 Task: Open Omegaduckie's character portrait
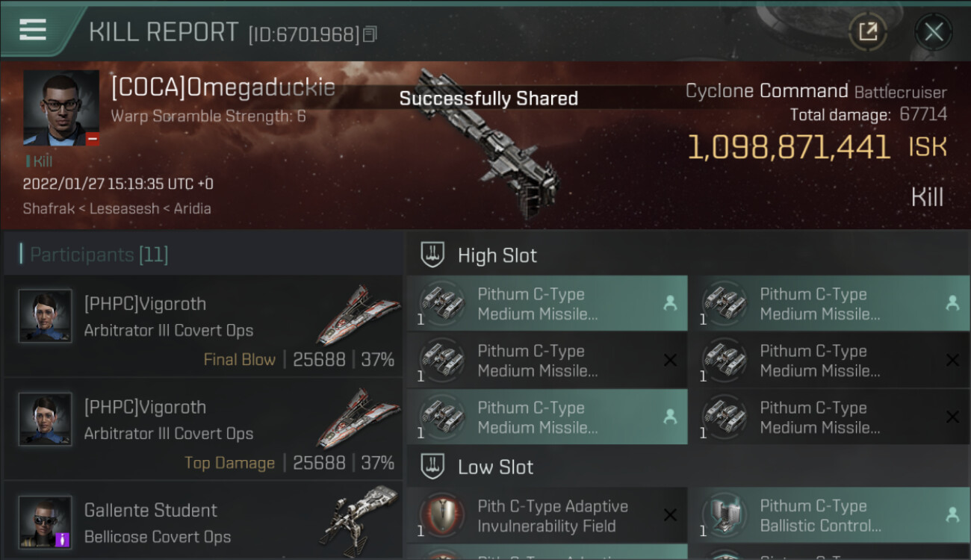point(61,108)
